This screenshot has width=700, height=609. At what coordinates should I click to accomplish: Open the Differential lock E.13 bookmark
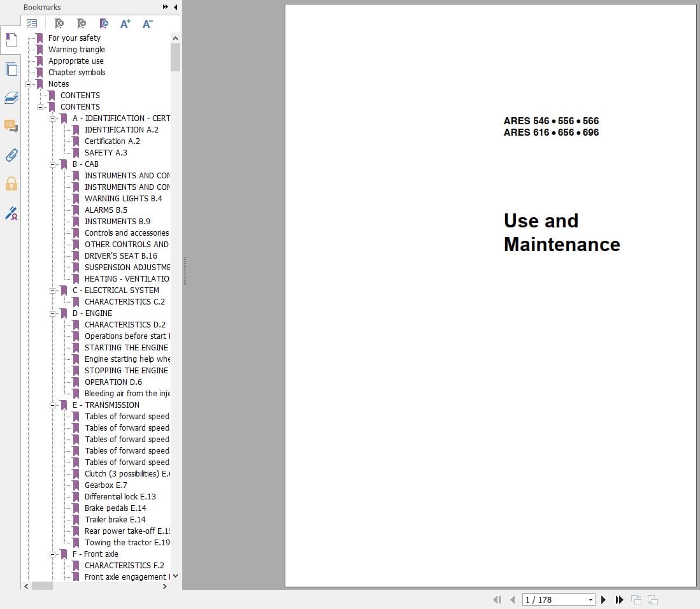(120, 497)
